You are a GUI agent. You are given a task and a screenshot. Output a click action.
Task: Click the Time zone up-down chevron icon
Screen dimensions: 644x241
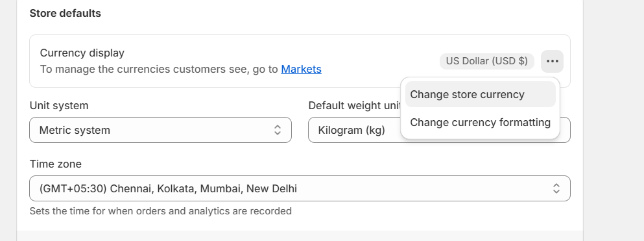coord(556,188)
